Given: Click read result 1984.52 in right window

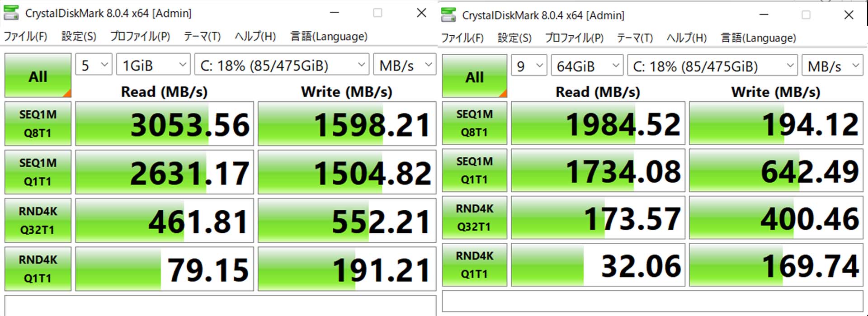Looking at the screenshot, I should (598, 123).
